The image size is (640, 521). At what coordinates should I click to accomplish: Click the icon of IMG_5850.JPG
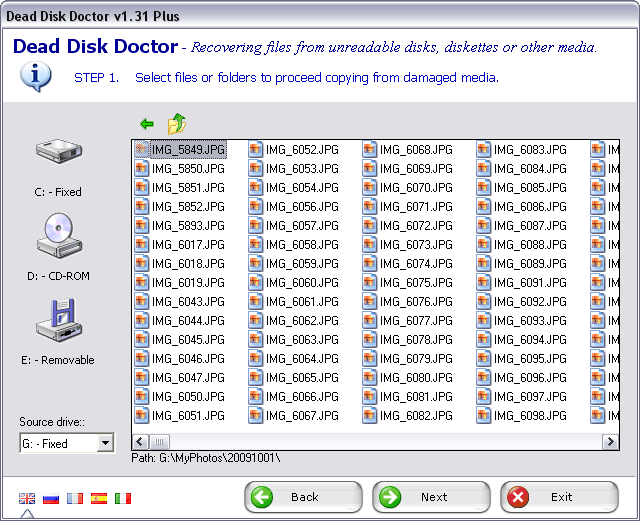141,168
